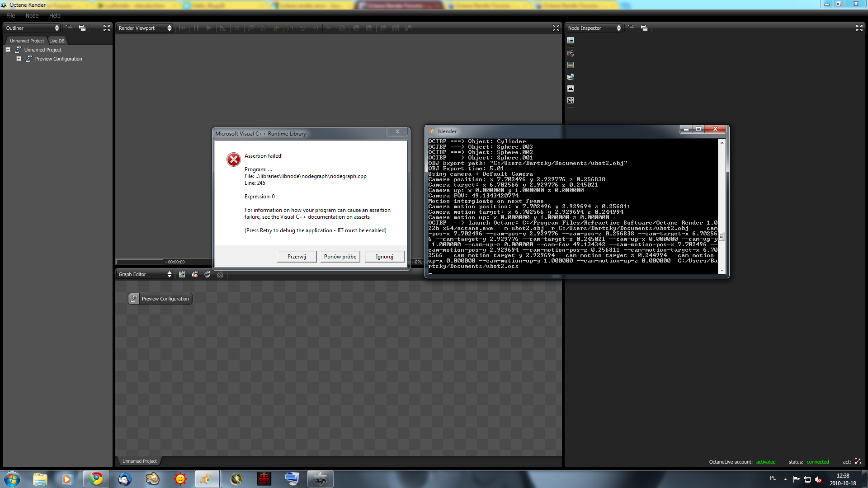Switch to the Live DB tab

(57, 41)
